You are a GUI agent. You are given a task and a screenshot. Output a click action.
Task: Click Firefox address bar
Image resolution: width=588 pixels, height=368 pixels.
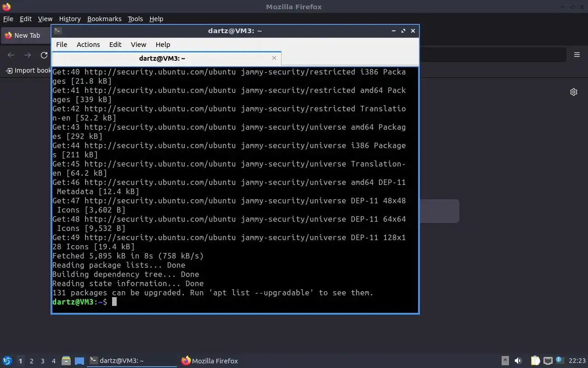point(492,55)
